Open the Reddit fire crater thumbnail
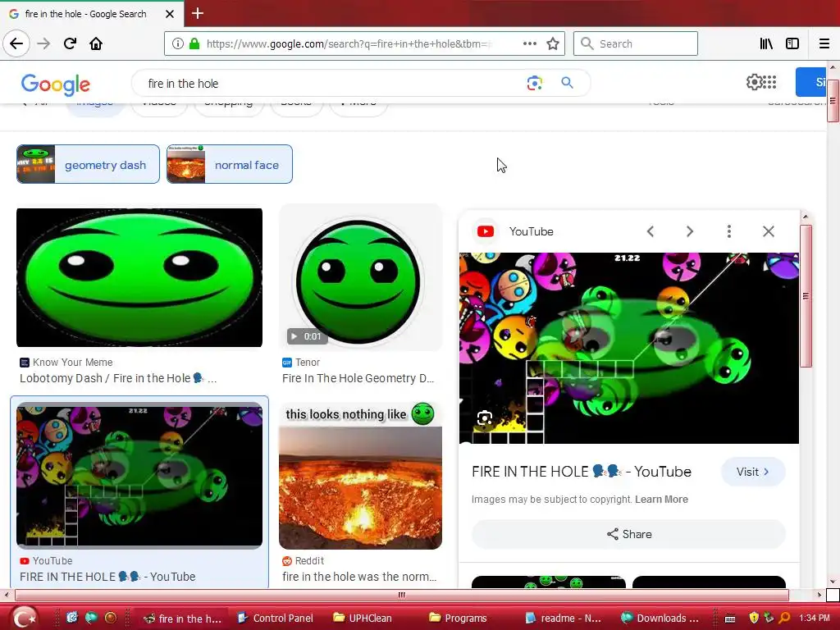Image resolution: width=840 pixels, height=630 pixels. [360, 475]
